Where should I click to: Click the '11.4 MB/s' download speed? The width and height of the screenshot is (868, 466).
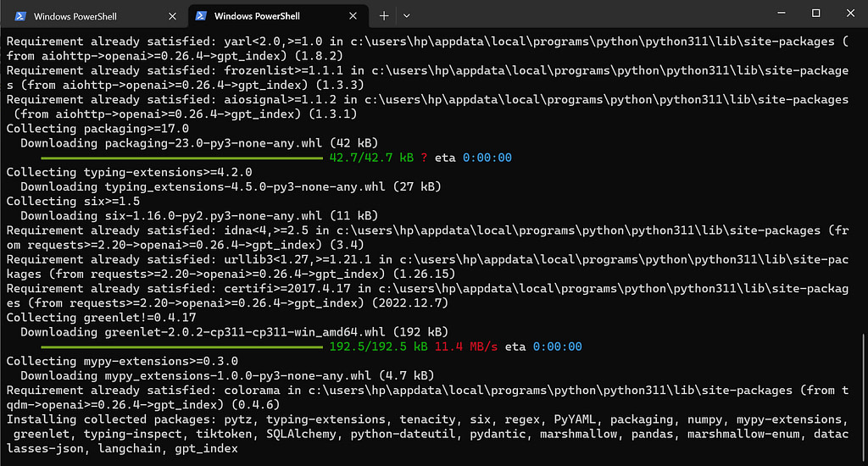coord(466,347)
